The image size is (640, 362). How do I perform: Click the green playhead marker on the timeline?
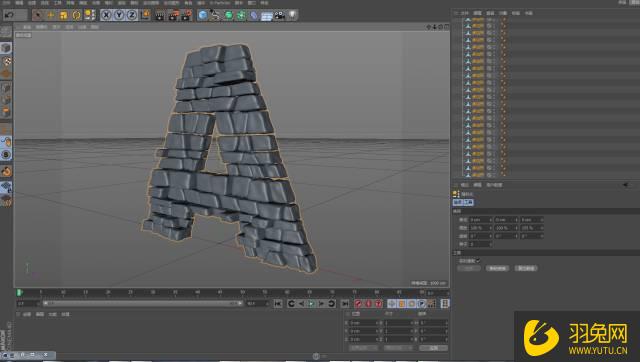[x=19, y=293]
